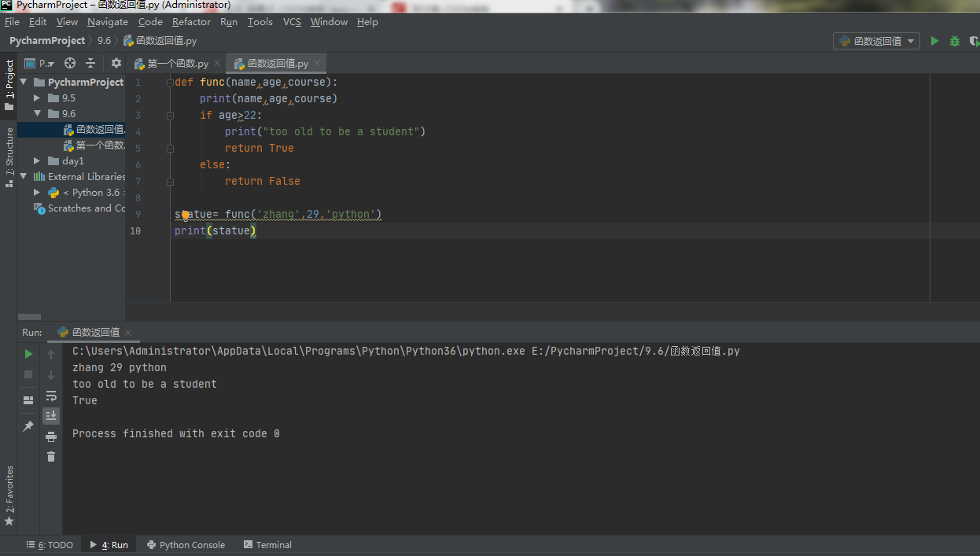The height and width of the screenshot is (556, 980).
Task: Rerun the script in the Run panel
Action: [28, 354]
